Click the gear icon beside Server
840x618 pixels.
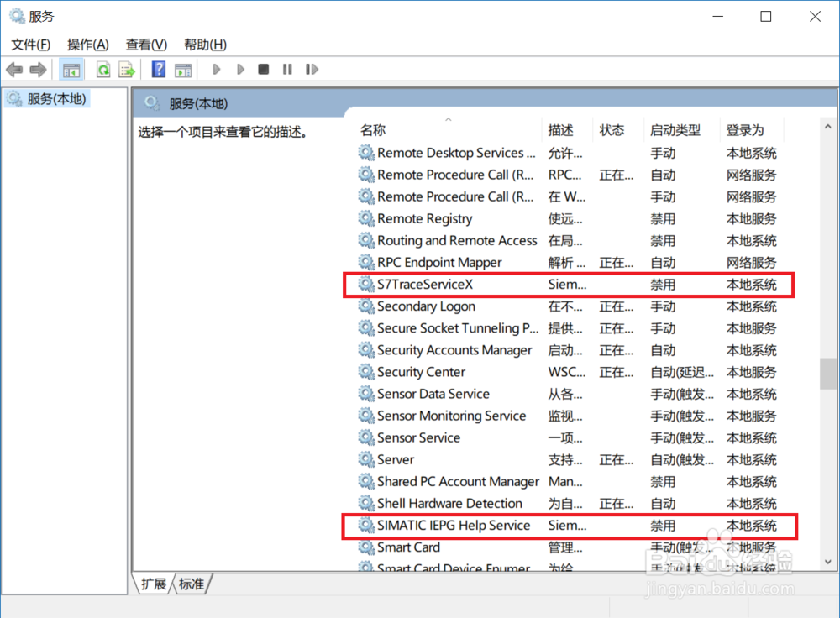tap(366, 460)
